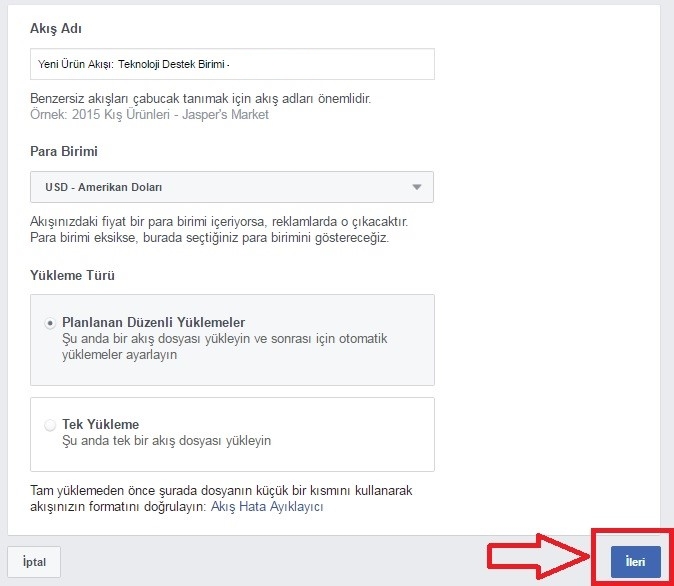The width and height of the screenshot is (674, 586).
Task: Select the Planlanan Düzenli Yüklemeler radio button
Action: click(50, 323)
